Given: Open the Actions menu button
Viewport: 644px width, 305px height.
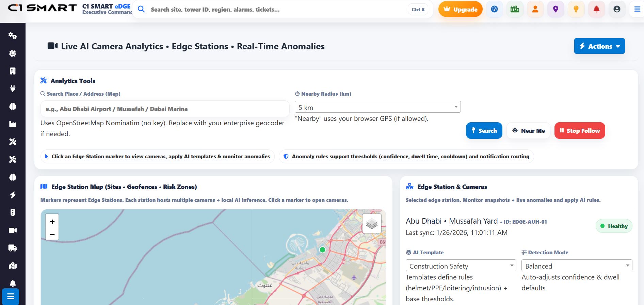Looking at the screenshot, I should (x=599, y=46).
